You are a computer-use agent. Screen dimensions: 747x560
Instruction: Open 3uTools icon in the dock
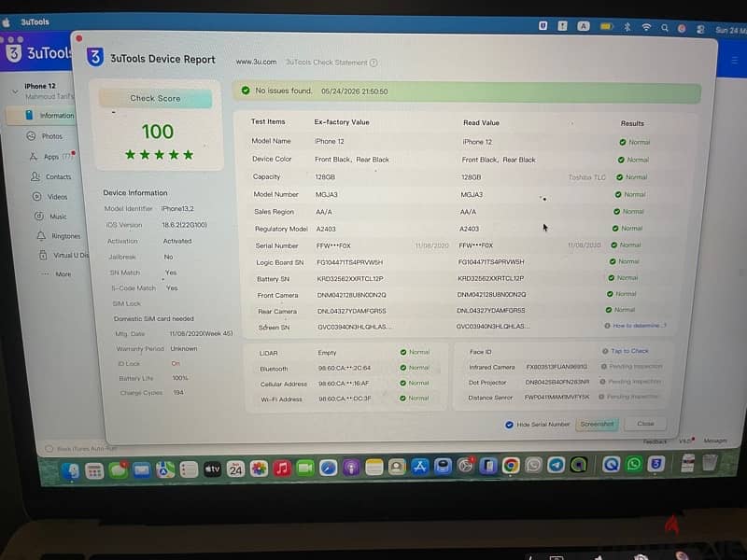pos(656,463)
